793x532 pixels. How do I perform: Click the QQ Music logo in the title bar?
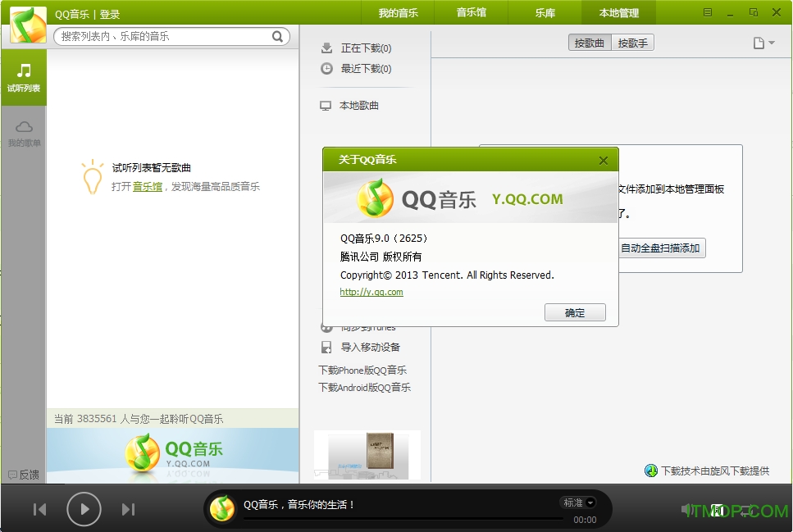coord(28,25)
